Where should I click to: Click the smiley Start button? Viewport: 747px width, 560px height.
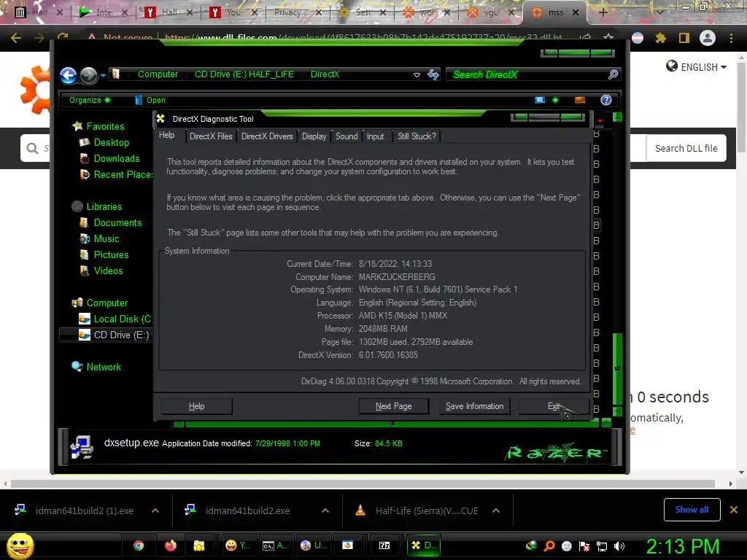(20, 545)
